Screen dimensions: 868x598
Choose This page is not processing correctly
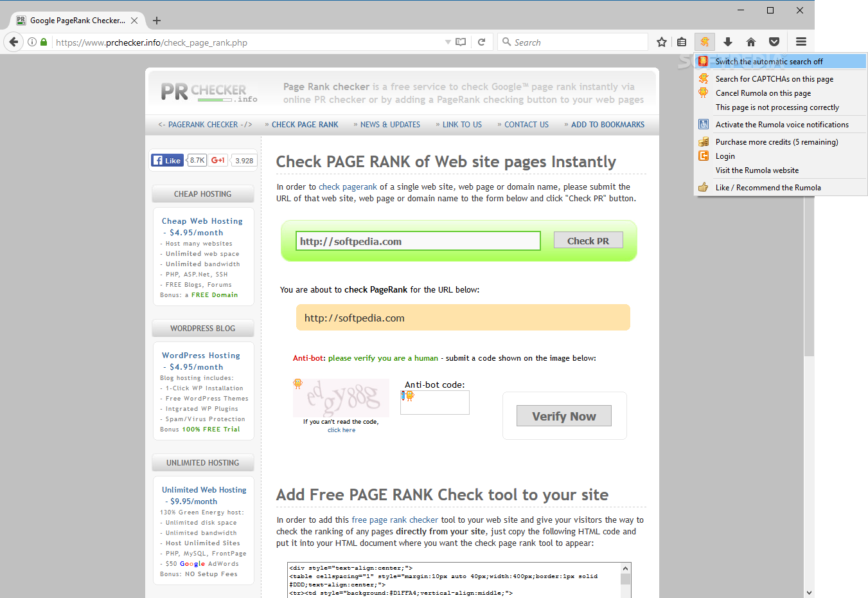click(781, 107)
